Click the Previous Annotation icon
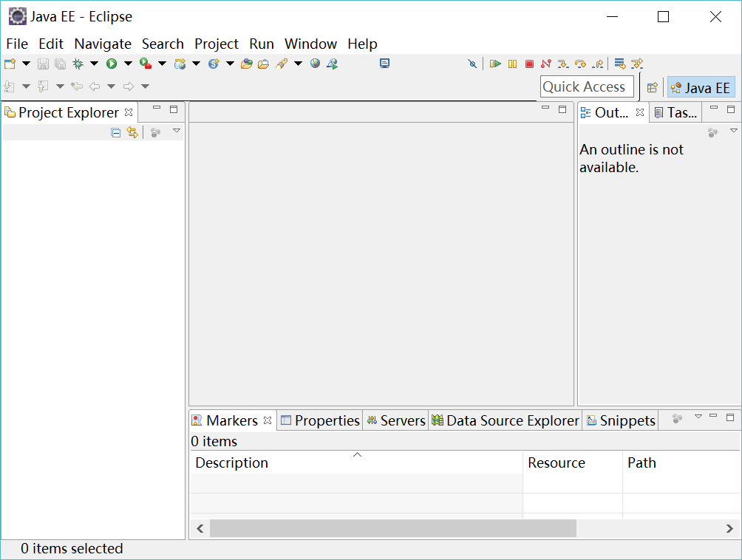 coord(43,86)
